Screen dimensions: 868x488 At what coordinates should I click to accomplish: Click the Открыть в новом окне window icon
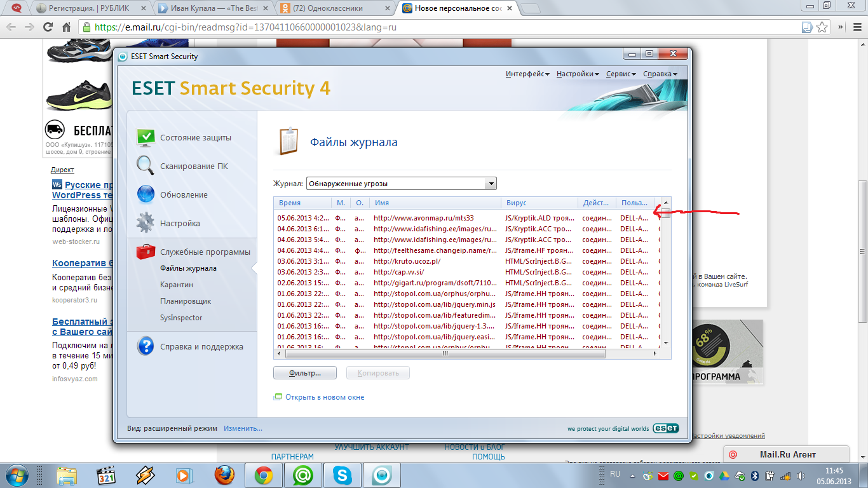click(x=277, y=397)
